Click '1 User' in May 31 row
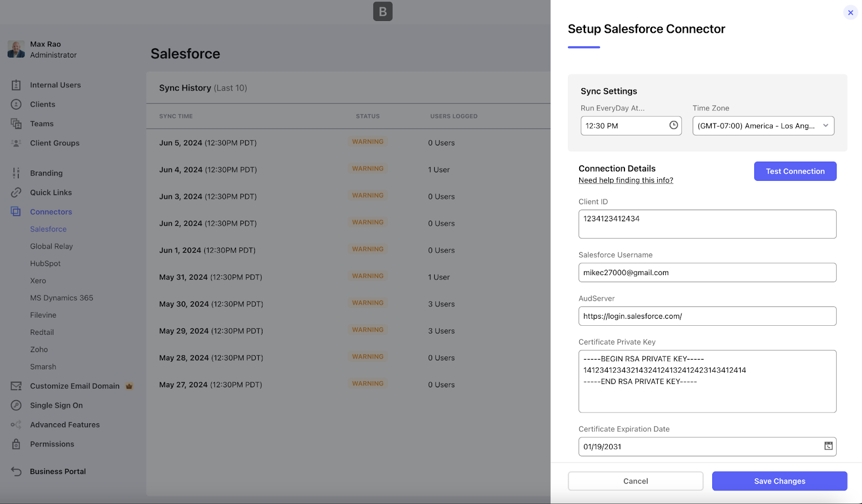The height and width of the screenshot is (504, 862). point(439,277)
